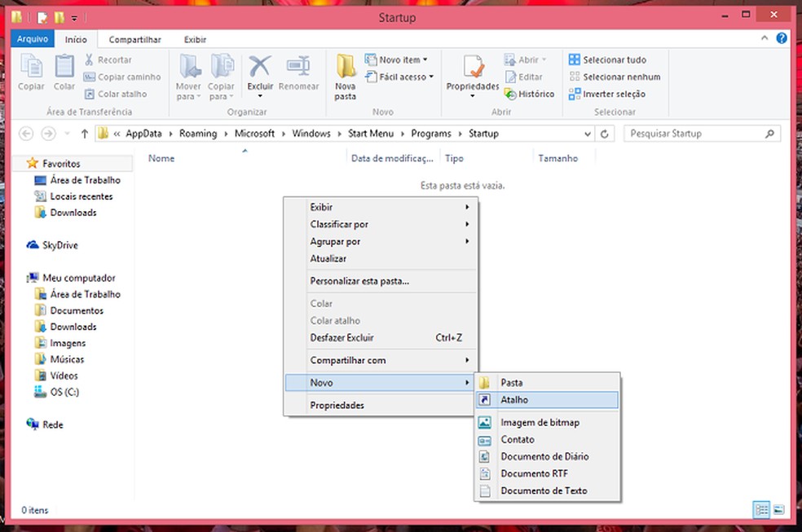Switch to large icons view in status bar

click(x=778, y=510)
